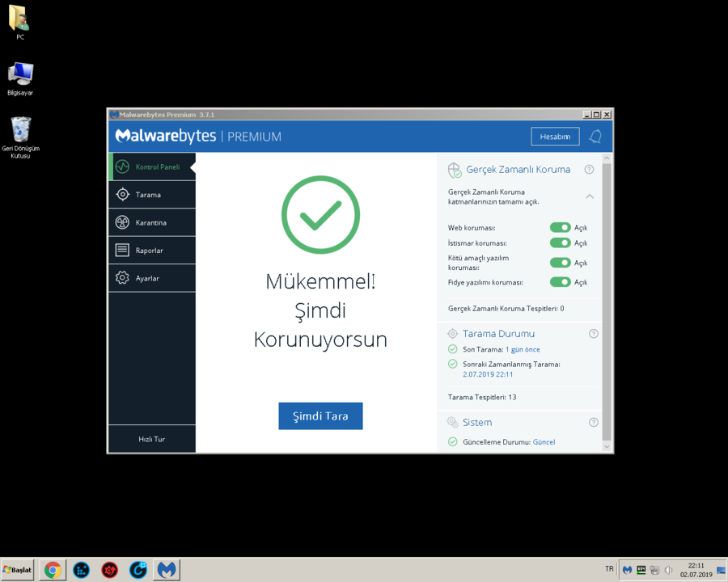Click the green check beside Son Tarama
Viewport: 728px width, 582px height.
[453, 349]
